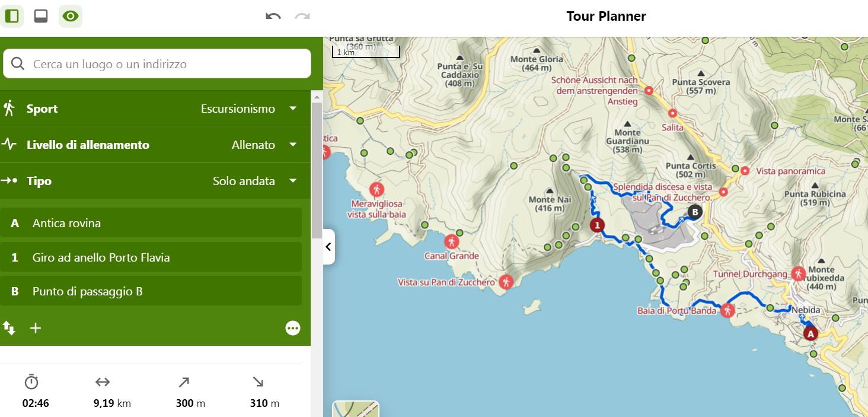This screenshot has height=417, width=868.
Task: Select 'Punto di passaggio B' waypoint
Action: pos(151,291)
